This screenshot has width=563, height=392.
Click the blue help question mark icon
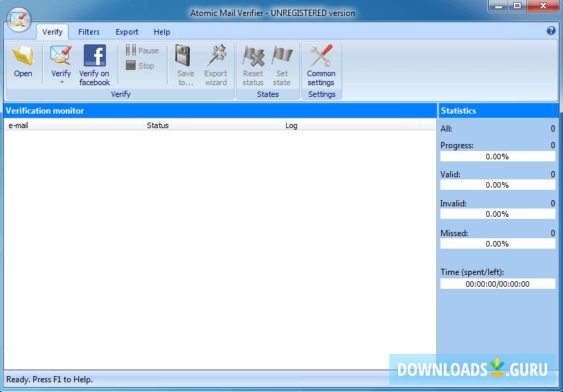pyautogui.click(x=551, y=31)
